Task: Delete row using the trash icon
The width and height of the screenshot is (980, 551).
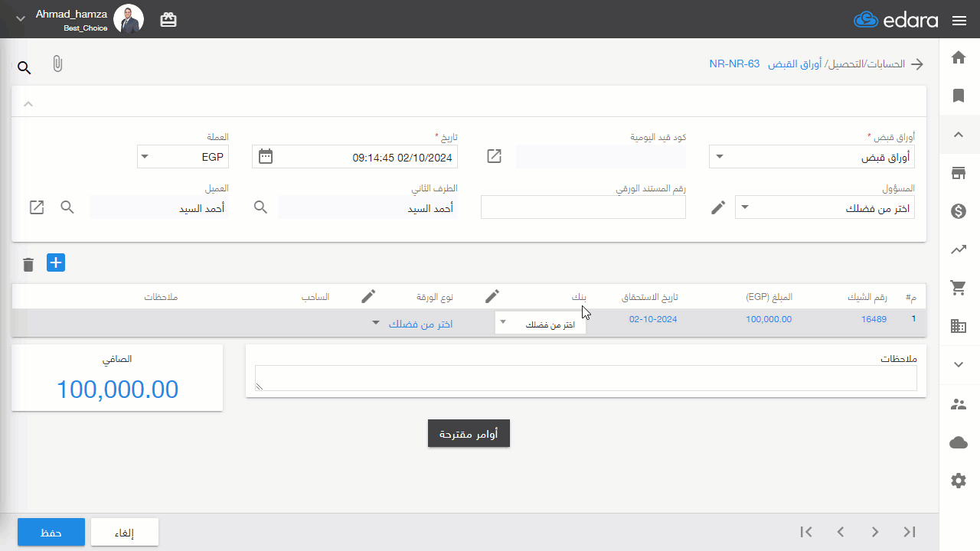Action: point(28,265)
